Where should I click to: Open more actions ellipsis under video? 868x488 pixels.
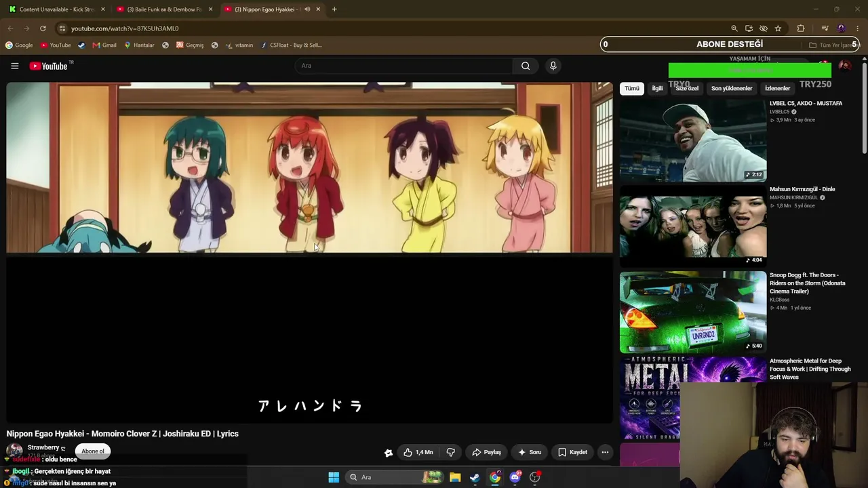pos(605,452)
